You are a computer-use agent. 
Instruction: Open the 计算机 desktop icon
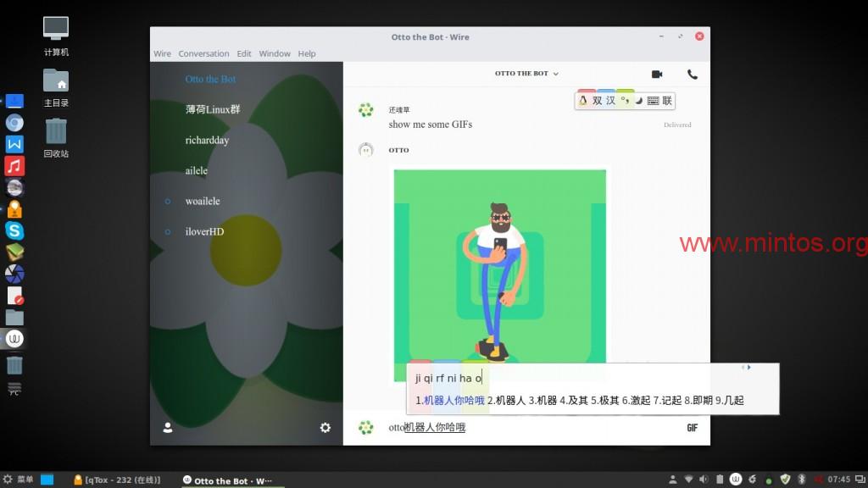(56, 36)
